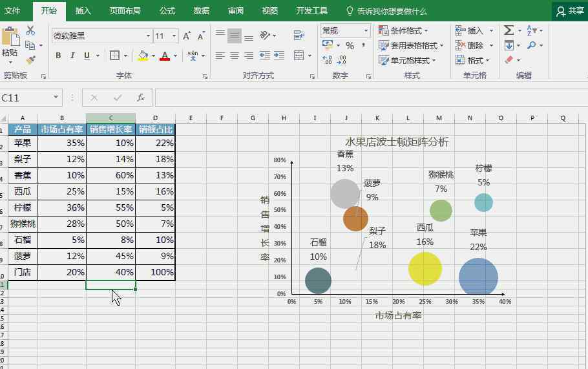The height and width of the screenshot is (369, 588).
Task: Apply red font color A
Action: tap(165, 56)
